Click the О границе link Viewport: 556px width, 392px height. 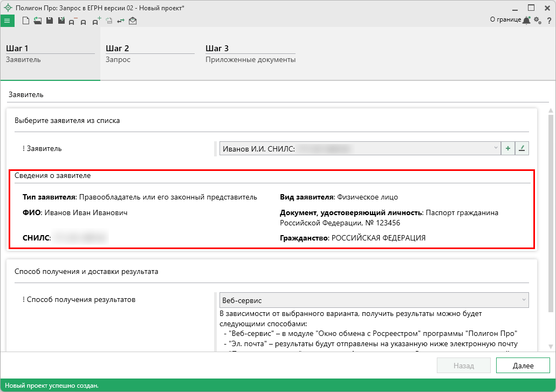[x=505, y=19]
